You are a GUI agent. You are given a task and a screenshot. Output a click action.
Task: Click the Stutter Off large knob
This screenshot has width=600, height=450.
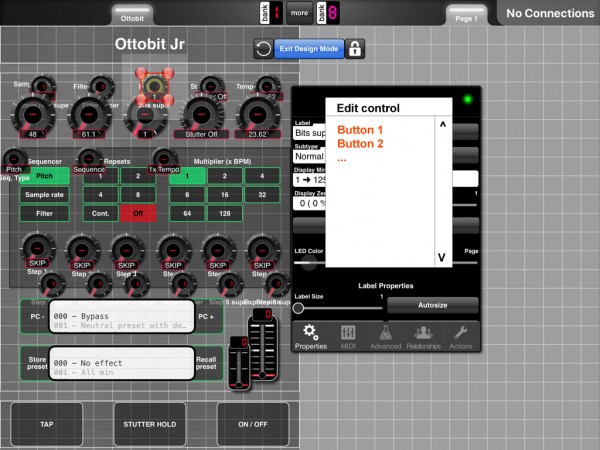click(202, 115)
